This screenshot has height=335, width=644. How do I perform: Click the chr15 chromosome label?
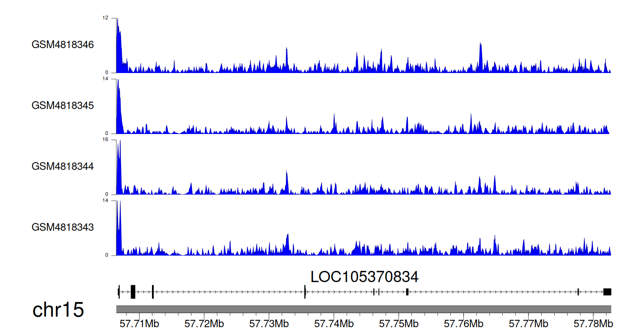[58, 310]
